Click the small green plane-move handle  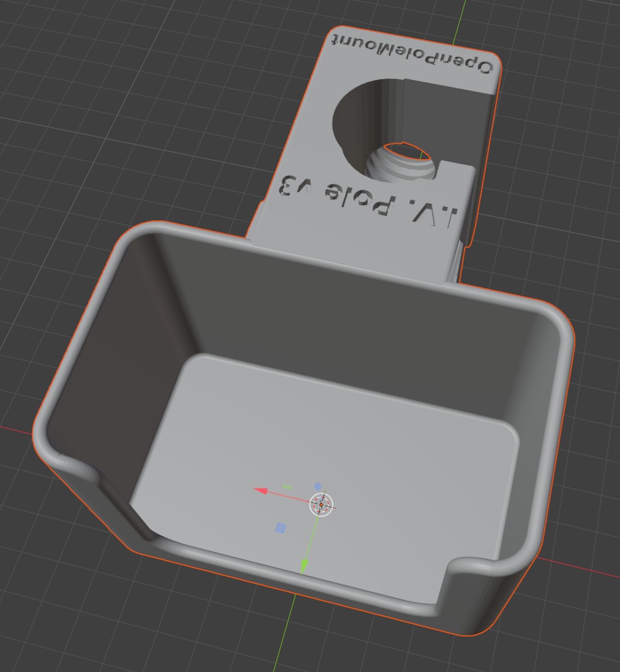[x=288, y=487]
